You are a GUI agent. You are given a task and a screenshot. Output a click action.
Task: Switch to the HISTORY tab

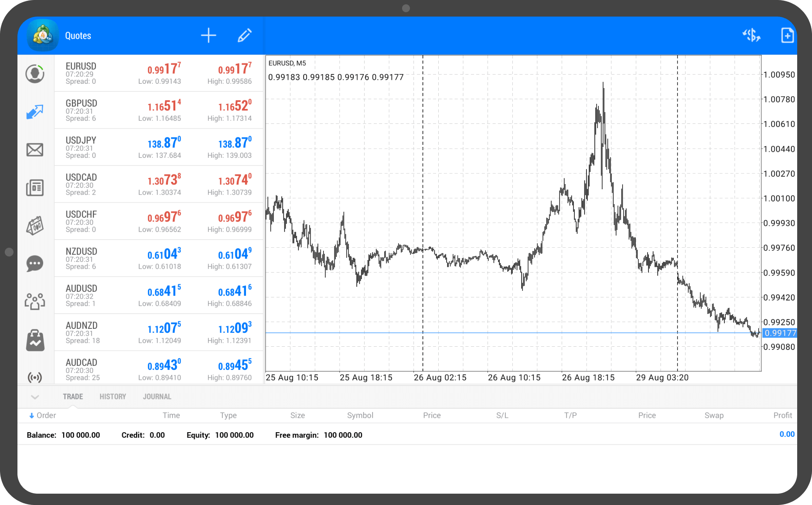pos(113,397)
